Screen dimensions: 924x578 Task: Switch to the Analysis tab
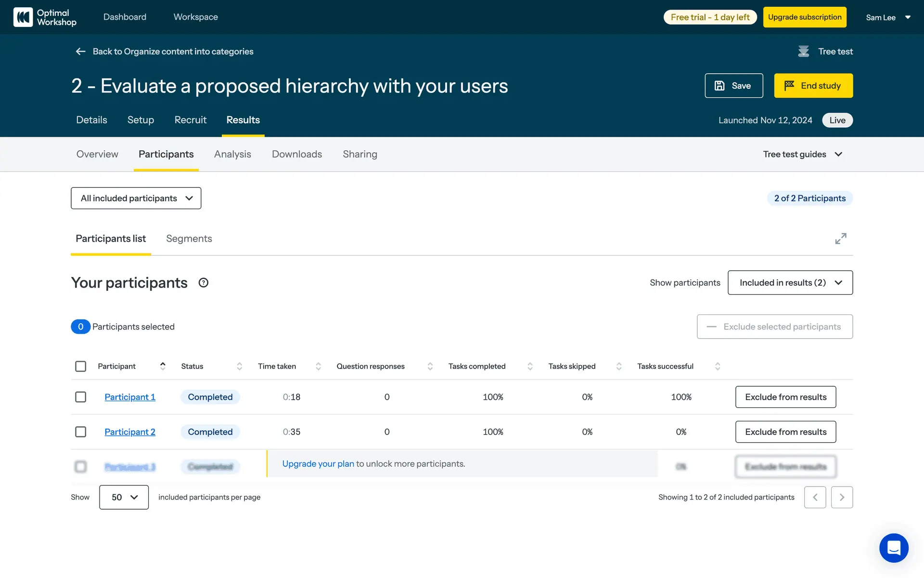(x=232, y=154)
